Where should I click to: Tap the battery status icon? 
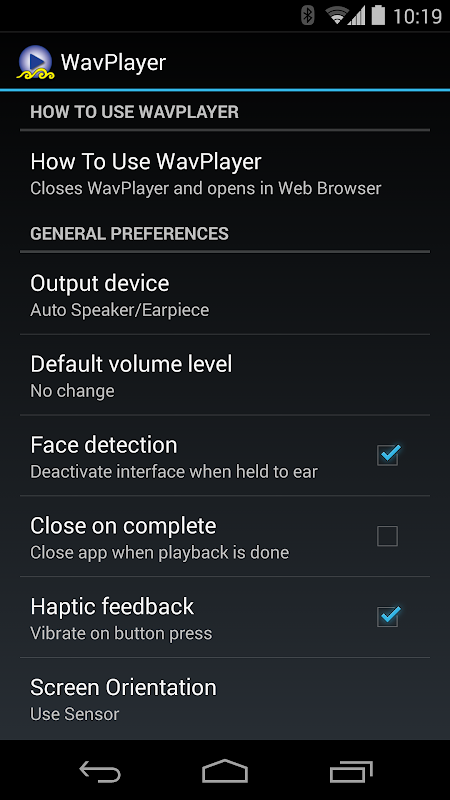[378, 16]
